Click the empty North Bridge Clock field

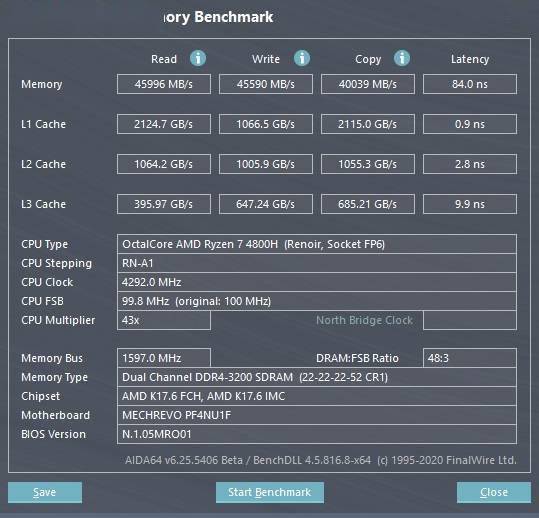pos(470,320)
